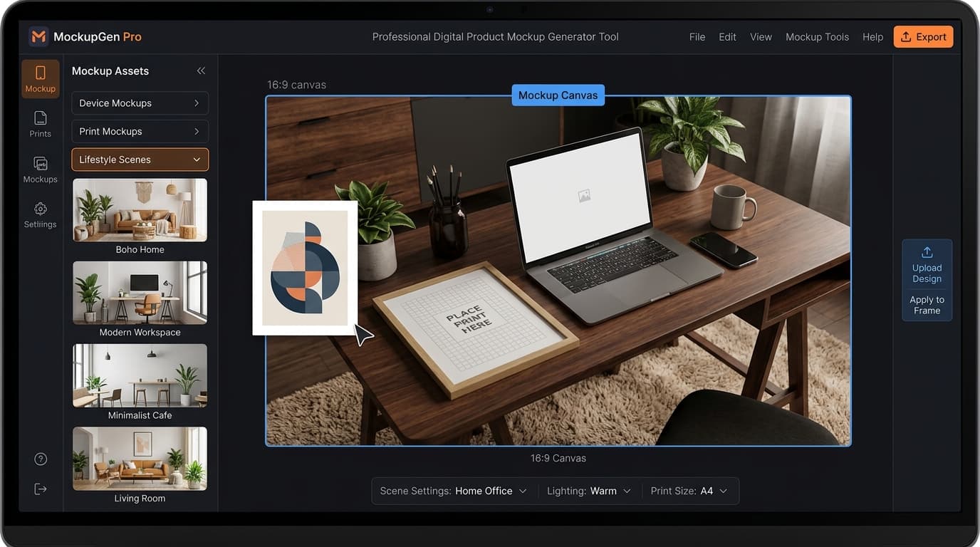Open the Print Size A4 dropdown
980x547 pixels.
click(x=689, y=491)
